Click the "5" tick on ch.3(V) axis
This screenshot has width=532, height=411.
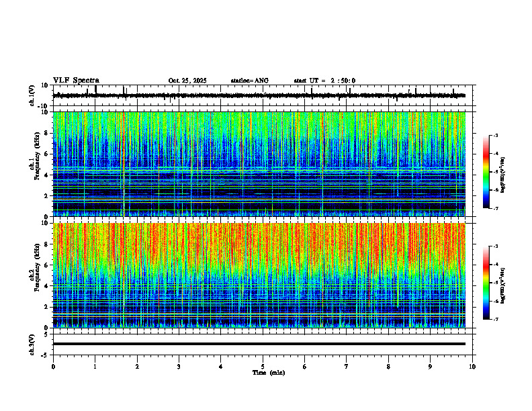47,334
